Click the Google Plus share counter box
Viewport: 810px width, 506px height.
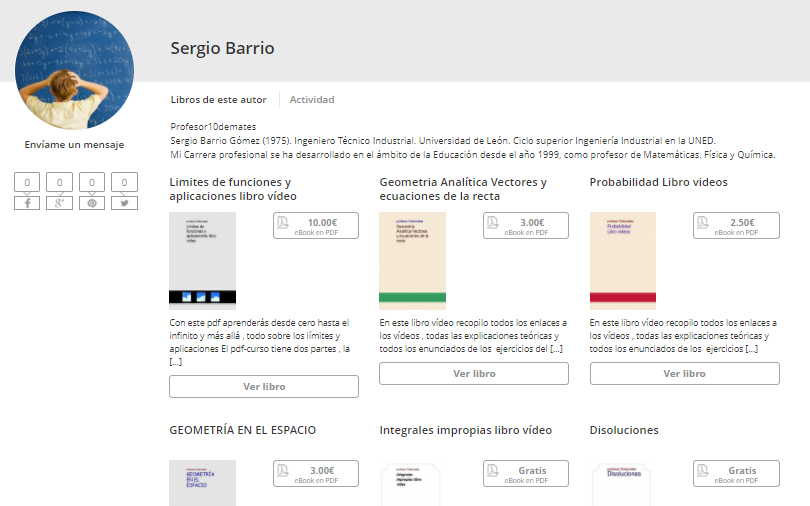coord(59,182)
